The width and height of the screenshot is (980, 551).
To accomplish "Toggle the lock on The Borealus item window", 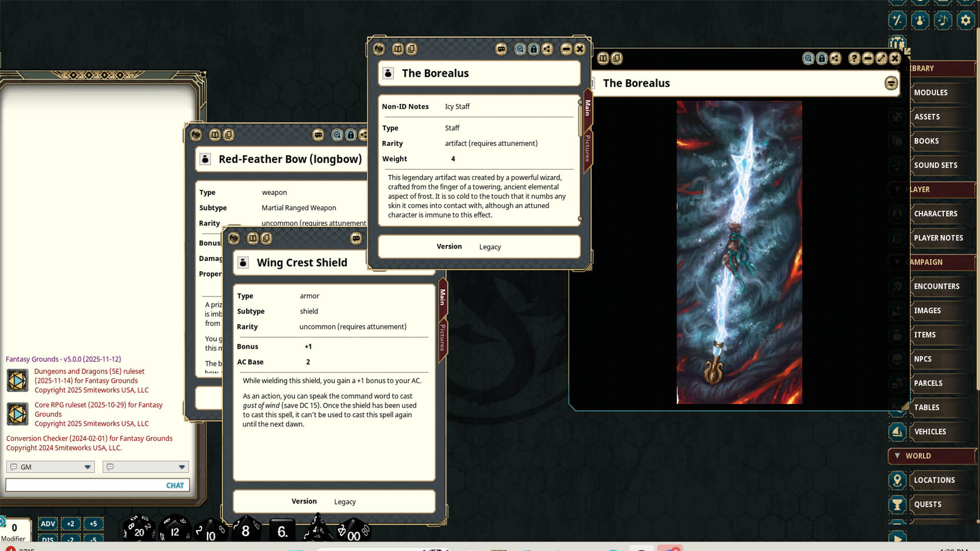I will pyautogui.click(x=533, y=49).
